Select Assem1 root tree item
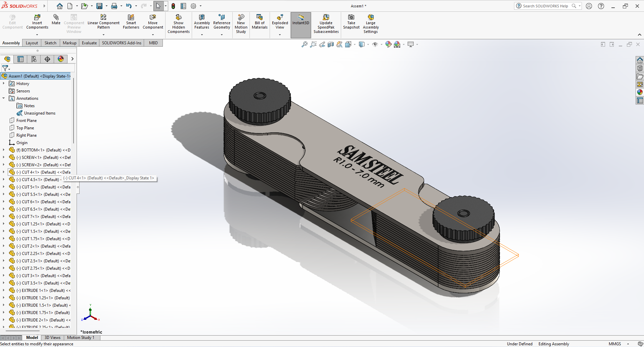The height and width of the screenshot is (347, 644). [36, 76]
